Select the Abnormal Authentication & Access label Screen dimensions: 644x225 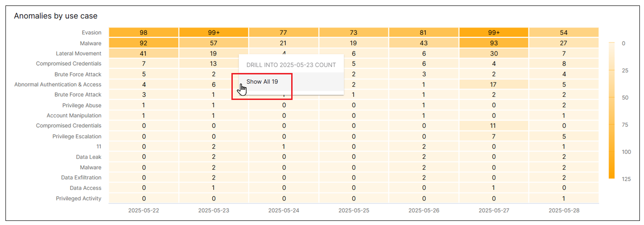(x=58, y=84)
